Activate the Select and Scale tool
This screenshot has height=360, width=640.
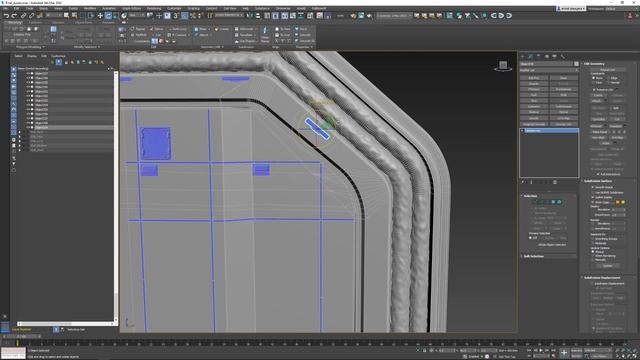[x=116, y=16]
